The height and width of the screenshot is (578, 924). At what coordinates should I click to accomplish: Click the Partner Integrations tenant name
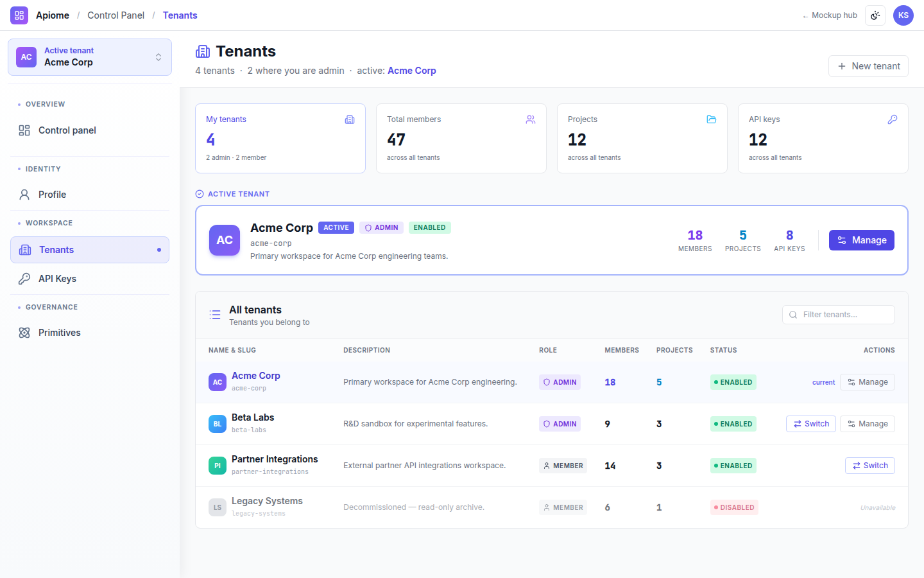point(275,459)
